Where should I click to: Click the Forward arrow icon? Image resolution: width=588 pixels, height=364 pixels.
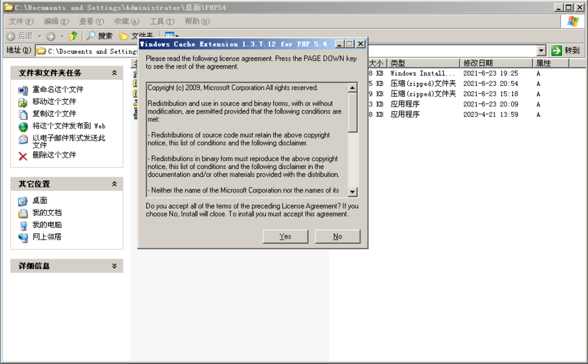[x=51, y=36]
